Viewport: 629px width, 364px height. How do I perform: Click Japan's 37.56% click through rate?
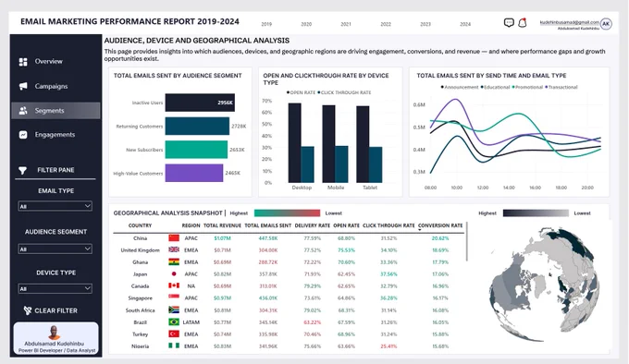pyautogui.click(x=388, y=273)
